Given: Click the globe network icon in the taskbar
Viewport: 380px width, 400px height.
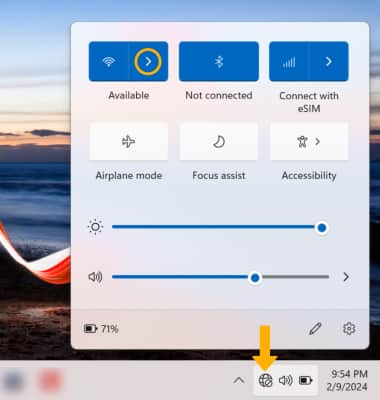Looking at the screenshot, I should coord(266,380).
